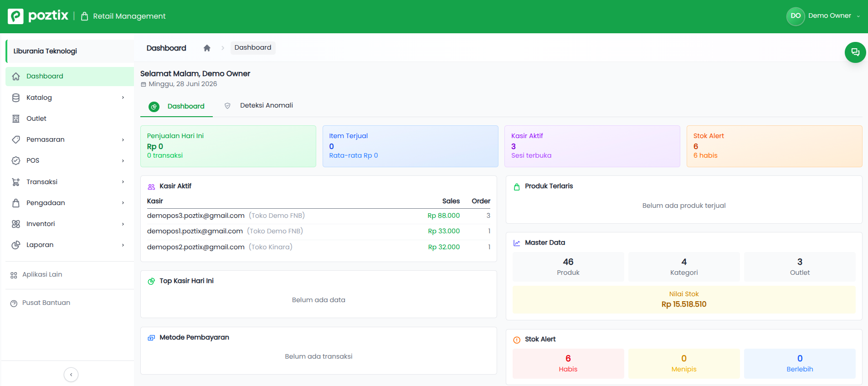Click the Retail Management bag icon
This screenshot has width=868, height=386.
click(84, 16)
